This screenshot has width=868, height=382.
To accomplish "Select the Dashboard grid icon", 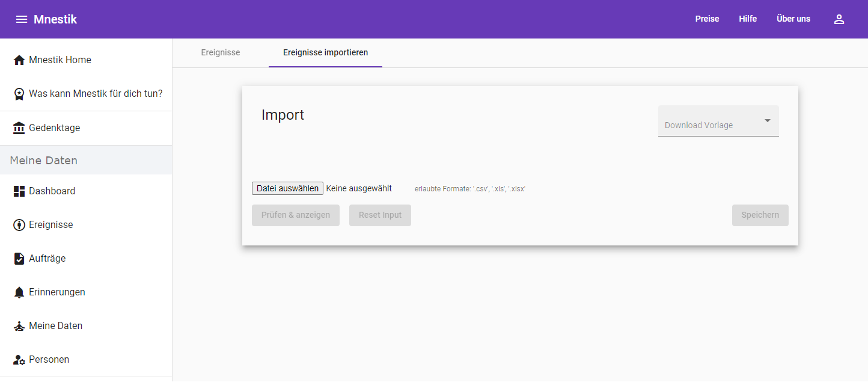I will pos(19,191).
